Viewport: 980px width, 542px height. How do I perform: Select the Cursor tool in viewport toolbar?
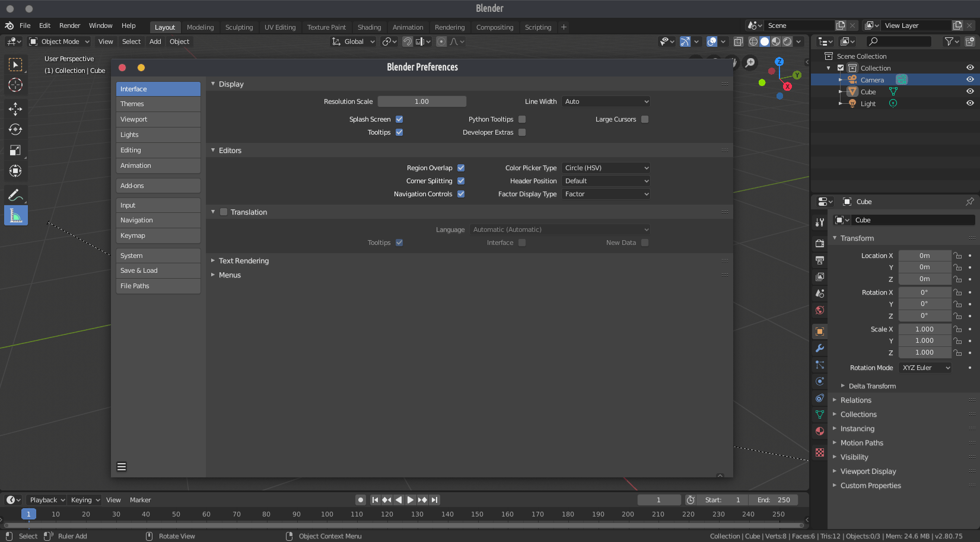(15, 85)
